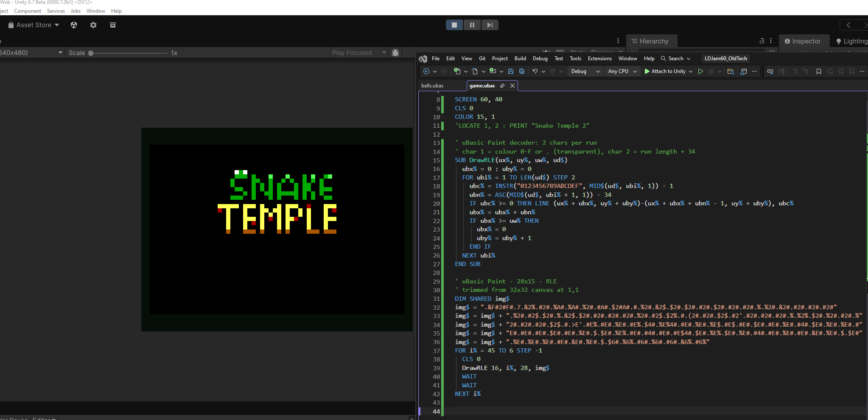This screenshot has width=868, height=420.
Task: Click the Unity back navigation chevron
Action: click(848, 25)
